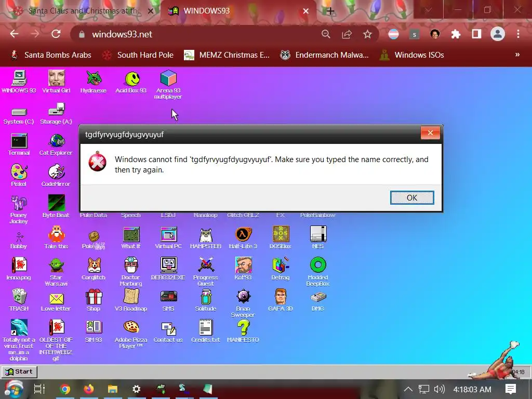Open the TRASH bin icon

tap(19, 300)
